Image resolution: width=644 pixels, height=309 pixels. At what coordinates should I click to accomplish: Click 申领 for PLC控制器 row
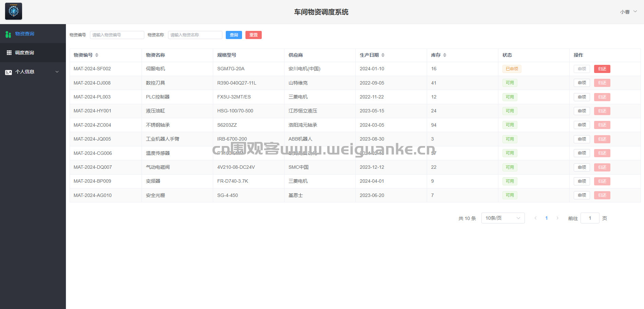(582, 97)
